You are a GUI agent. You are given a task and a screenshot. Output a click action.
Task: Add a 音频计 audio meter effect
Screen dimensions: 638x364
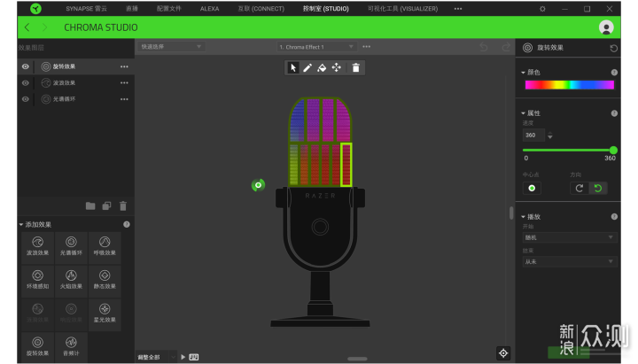71,346
